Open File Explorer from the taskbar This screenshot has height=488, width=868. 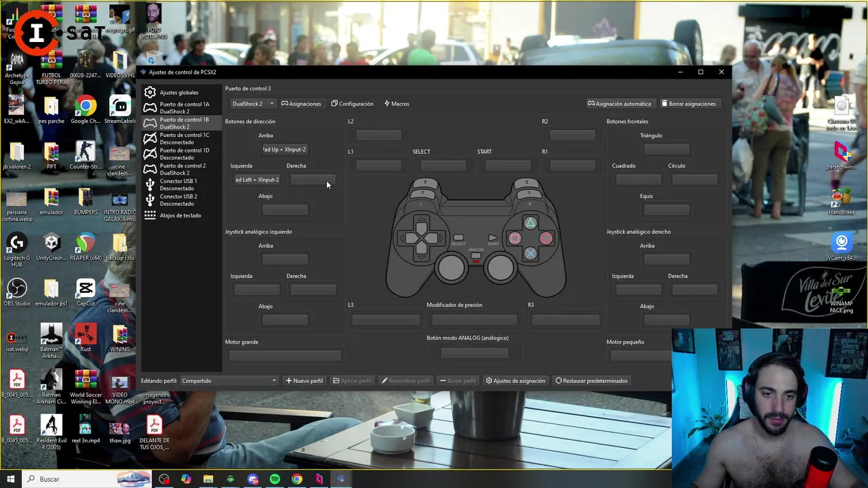(208, 479)
